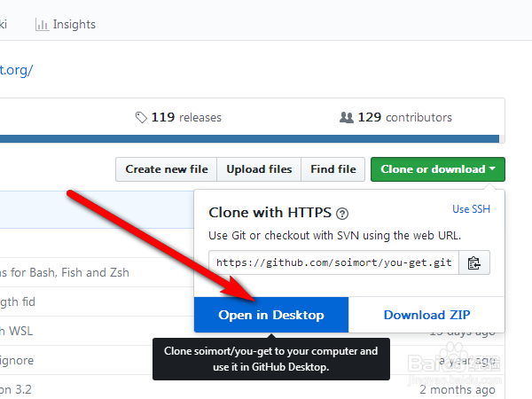The width and height of the screenshot is (532, 399).
Task: Open the Insights tab
Action: point(74,25)
